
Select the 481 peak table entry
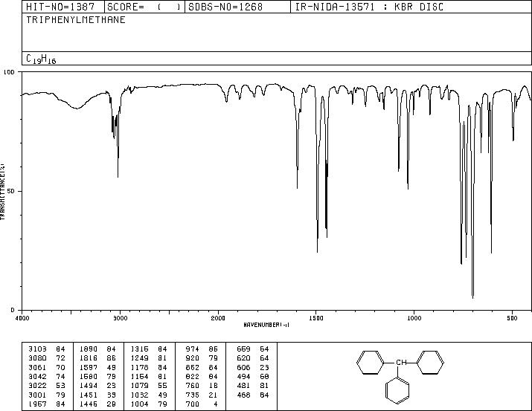point(253,386)
